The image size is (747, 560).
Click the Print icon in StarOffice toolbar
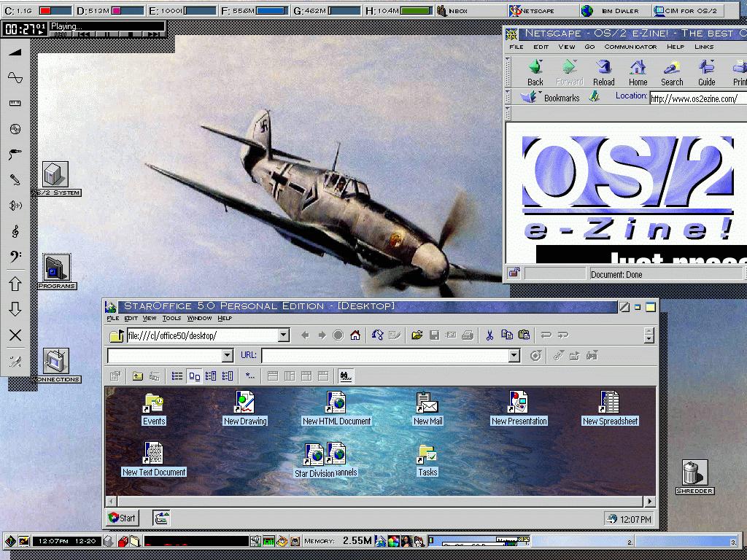pyautogui.click(x=468, y=335)
